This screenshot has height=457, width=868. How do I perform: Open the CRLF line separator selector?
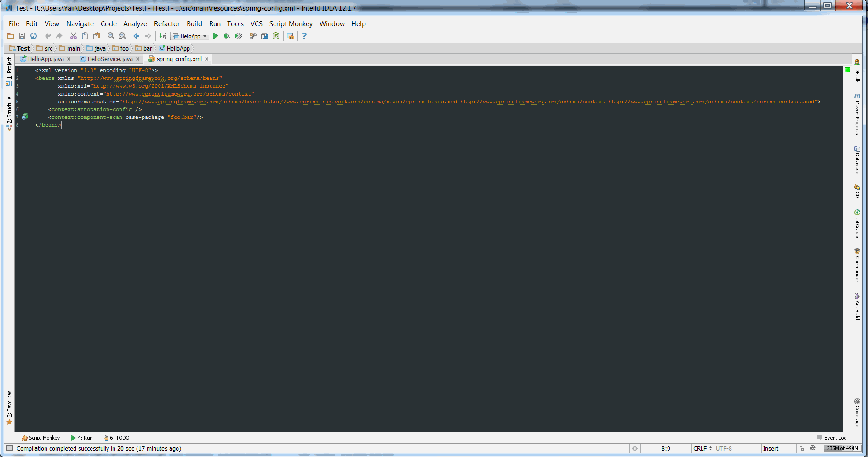coord(702,449)
